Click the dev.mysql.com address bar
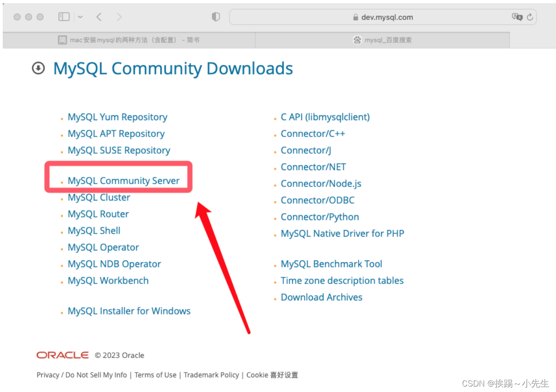The image size is (556, 392). [383, 17]
